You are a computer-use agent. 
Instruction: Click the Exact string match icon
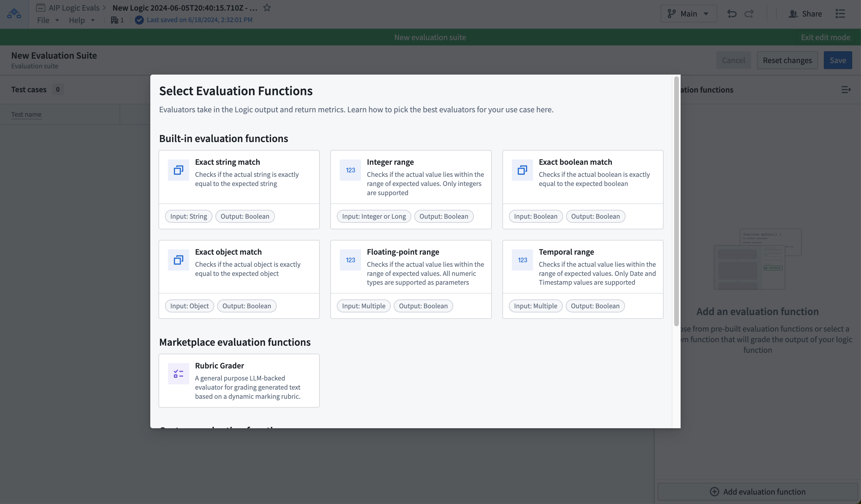point(177,170)
